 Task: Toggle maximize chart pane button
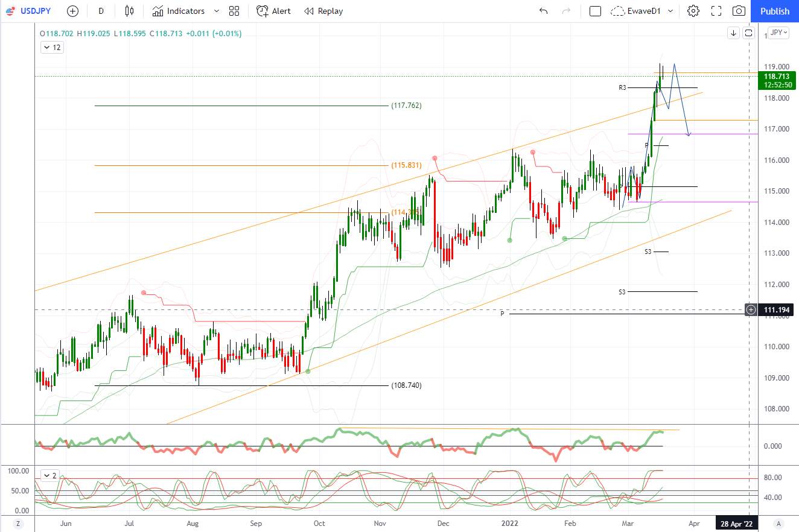tap(748, 33)
